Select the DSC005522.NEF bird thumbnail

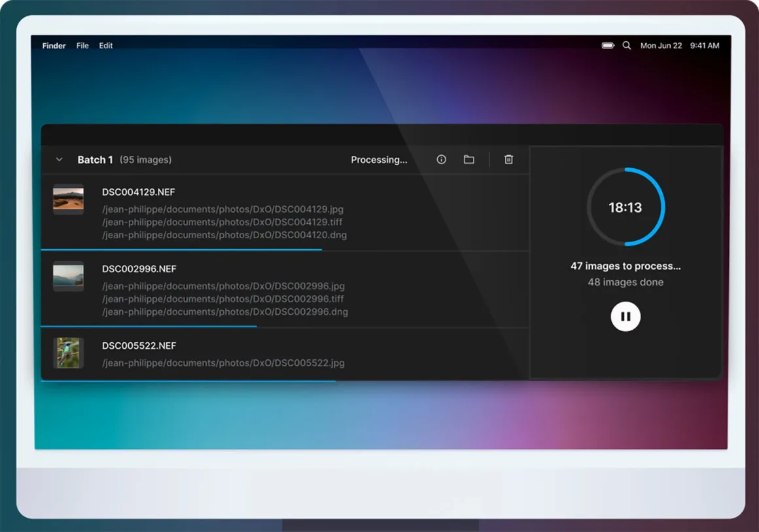click(68, 353)
